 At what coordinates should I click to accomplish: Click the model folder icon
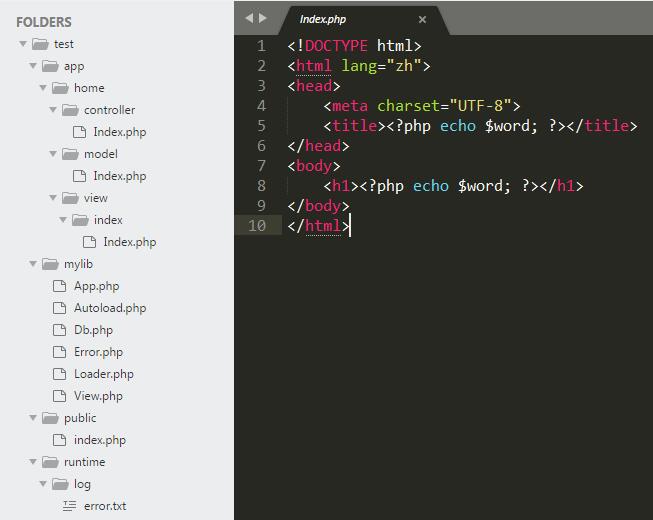point(70,154)
